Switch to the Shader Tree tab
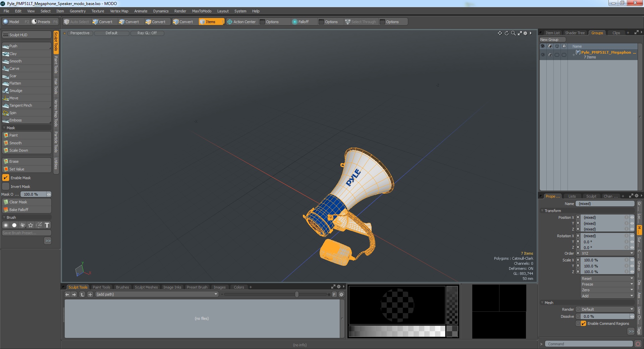644x349 pixels. coord(575,33)
